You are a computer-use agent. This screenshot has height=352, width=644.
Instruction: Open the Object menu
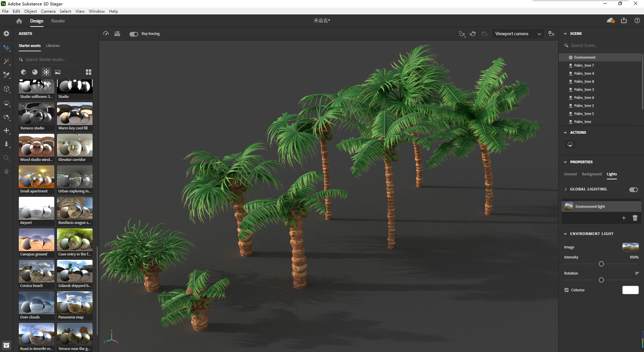[x=30, y=11]
